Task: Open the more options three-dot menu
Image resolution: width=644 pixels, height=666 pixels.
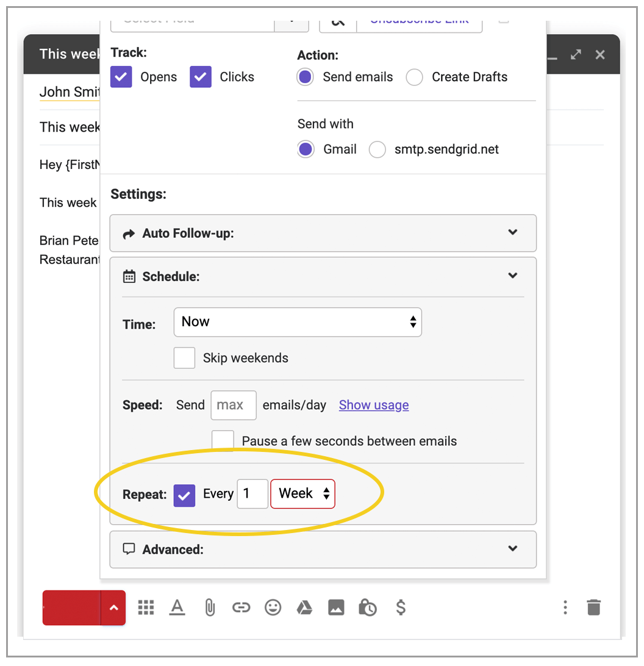Action: coord(565,607)
